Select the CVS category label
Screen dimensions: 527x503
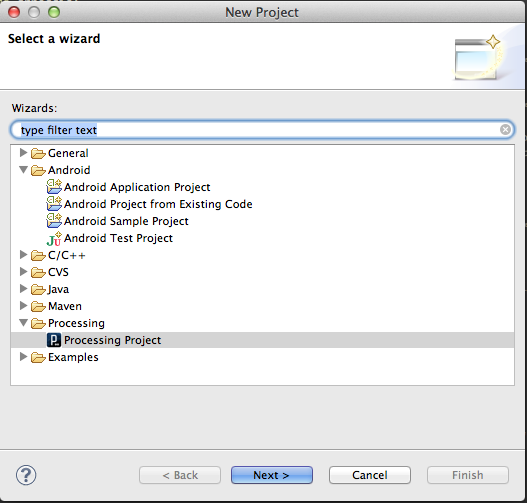coord(58,272)
